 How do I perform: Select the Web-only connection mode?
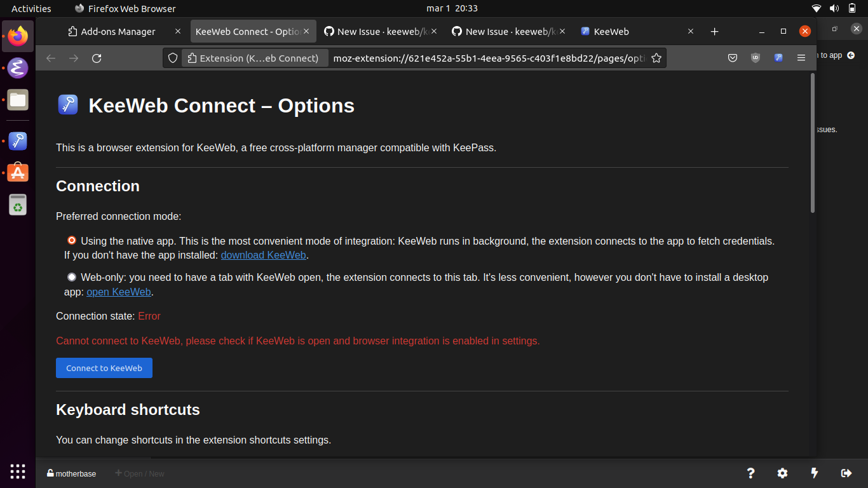tap(71, 276)
